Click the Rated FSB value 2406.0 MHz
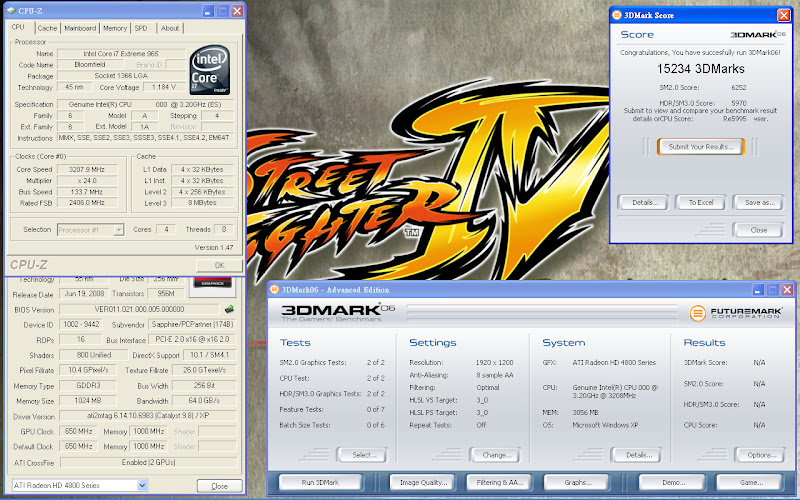Screen dimensions: 800x500 click(x=87, y=203)
